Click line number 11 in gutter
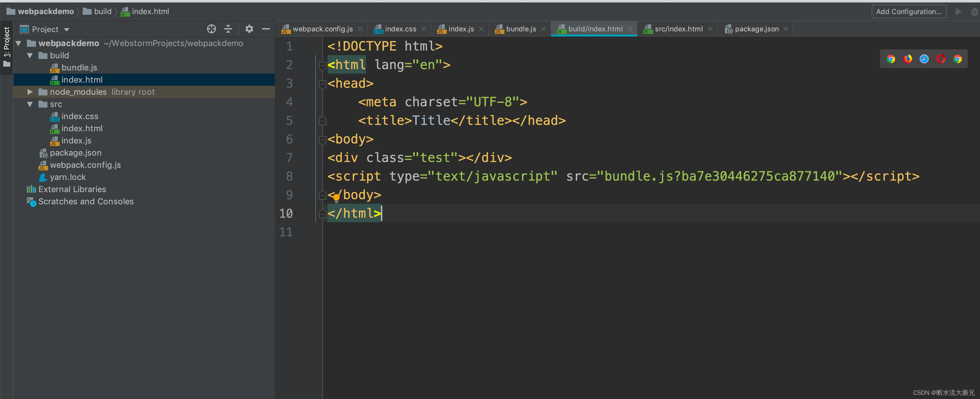Screen dimensions: 980x399 click(286, 232)
